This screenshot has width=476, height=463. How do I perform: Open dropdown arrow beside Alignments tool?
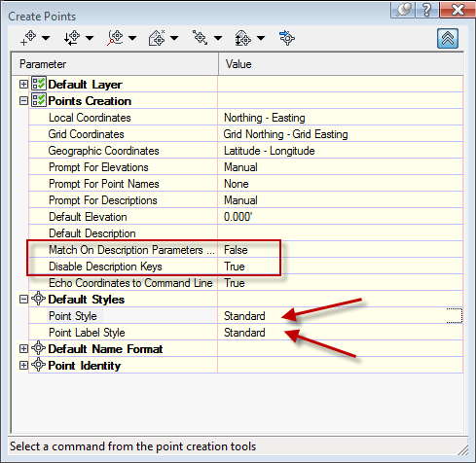coord(132,38)
